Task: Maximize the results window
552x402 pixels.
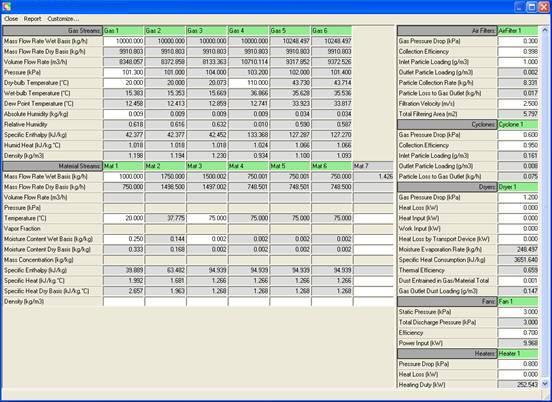Action: coord(531,7)
